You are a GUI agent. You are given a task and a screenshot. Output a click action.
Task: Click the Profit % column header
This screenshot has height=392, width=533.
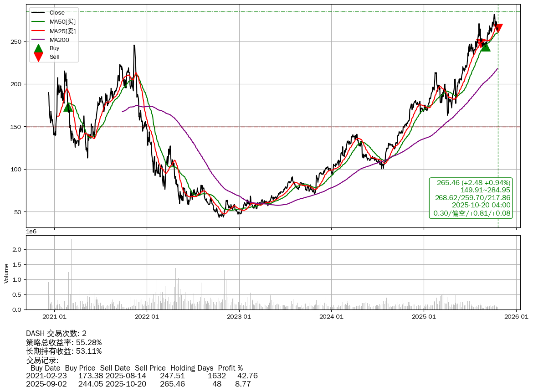[x=230, y=368]
